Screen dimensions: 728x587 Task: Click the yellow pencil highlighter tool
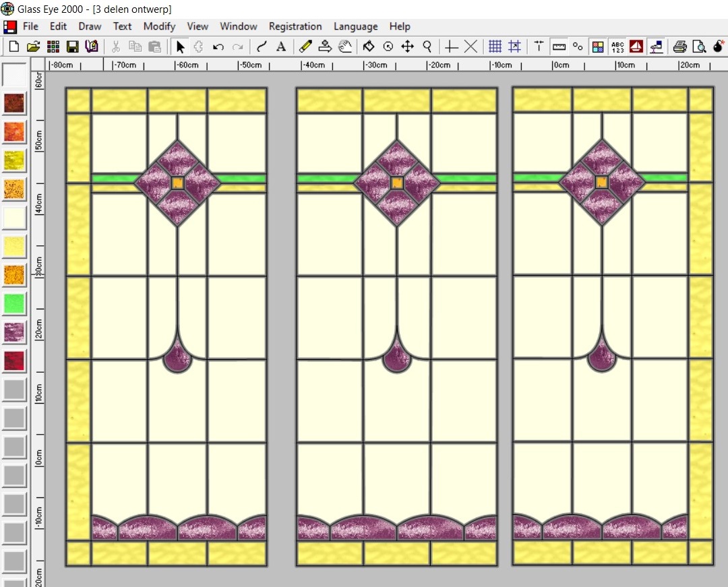coord(305,47)
